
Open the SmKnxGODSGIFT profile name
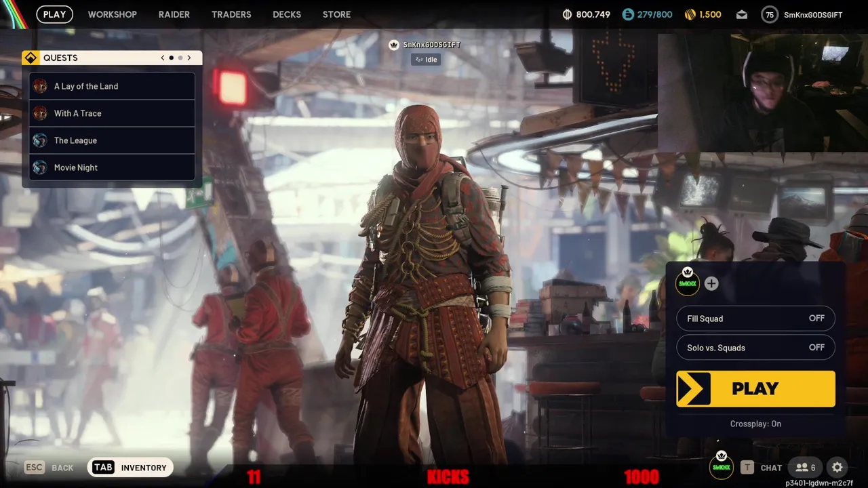[x=813, y=14]
